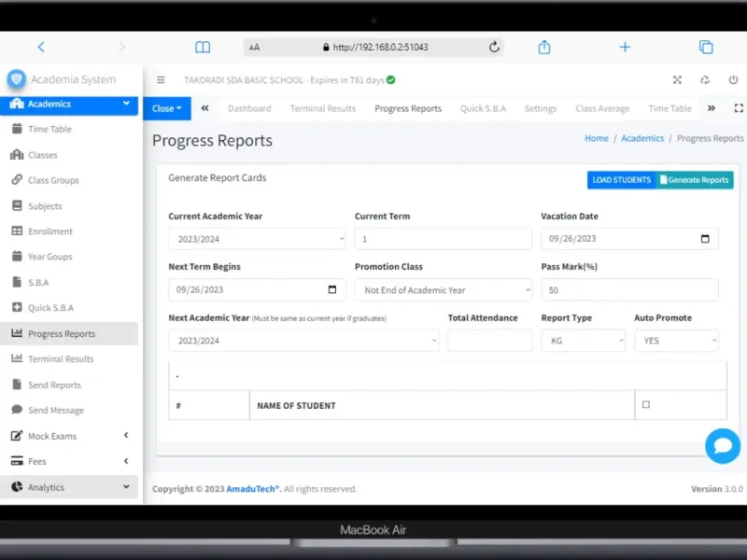
Task: Select Terminal Results in the sidebar
Action: 69,359
